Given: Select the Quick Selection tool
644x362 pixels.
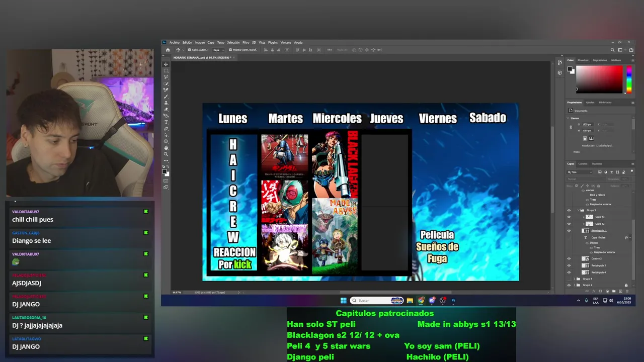Looking at the screenshot, I should [x=166, y=83].
